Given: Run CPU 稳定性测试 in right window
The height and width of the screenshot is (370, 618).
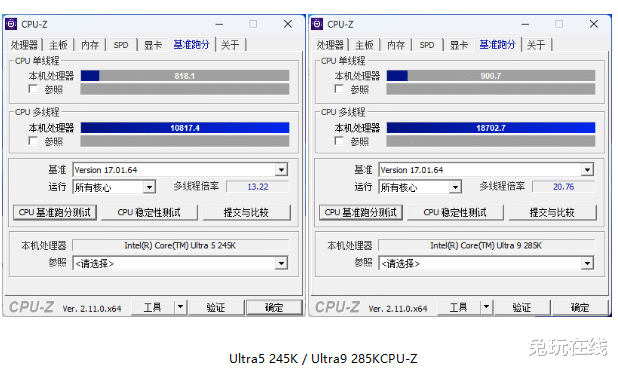Looking at the screenshot, I should coord(455,212).
